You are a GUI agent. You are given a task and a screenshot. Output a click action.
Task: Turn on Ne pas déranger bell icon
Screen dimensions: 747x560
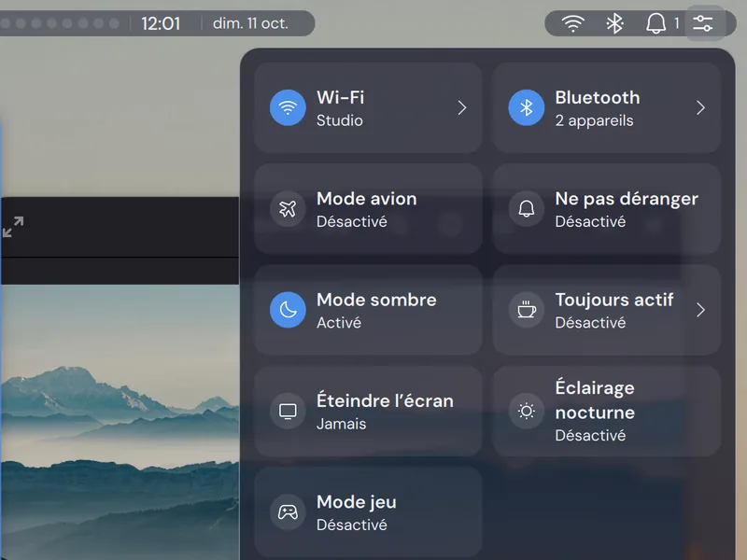pyautogui.click(x=527, y=208)
